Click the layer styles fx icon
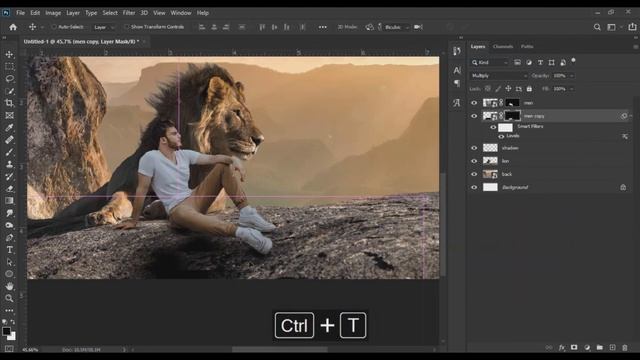Image resolution: width=640 pixels, height=360 pixels. click(x=562, y=347)
